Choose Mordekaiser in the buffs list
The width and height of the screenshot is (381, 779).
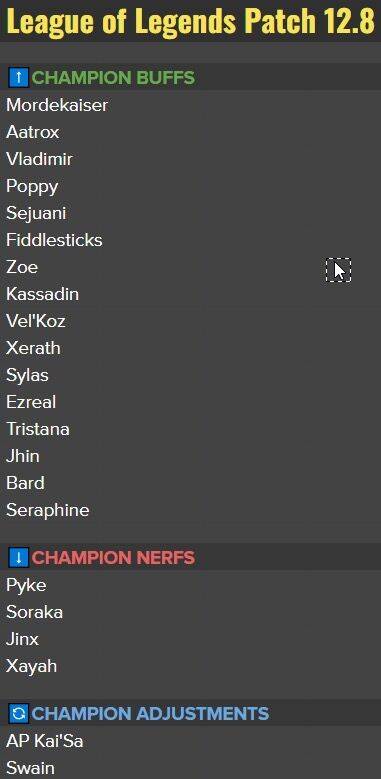tap(57, 105)
